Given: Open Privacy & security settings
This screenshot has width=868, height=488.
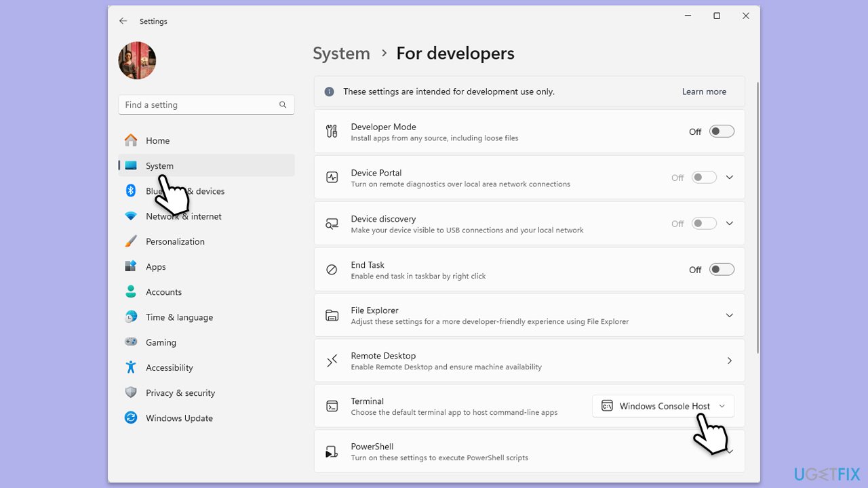Looking at the screenshot, I should (x=206, y=392).
